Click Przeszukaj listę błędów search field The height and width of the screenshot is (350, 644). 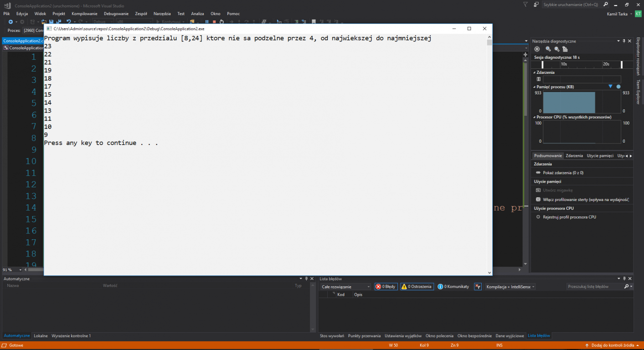point(595,287)
